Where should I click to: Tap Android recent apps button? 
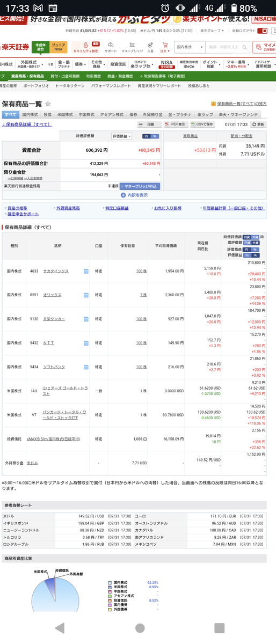point(219,628)
